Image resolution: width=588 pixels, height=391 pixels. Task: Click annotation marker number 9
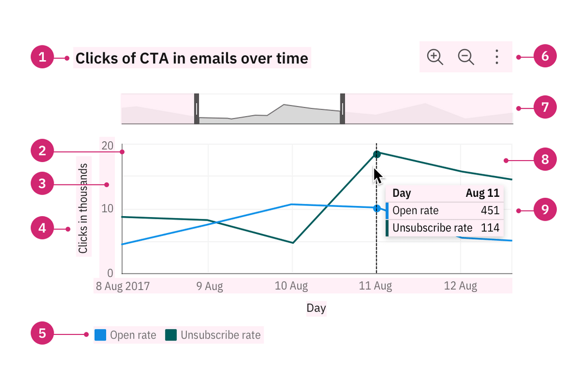545,210
